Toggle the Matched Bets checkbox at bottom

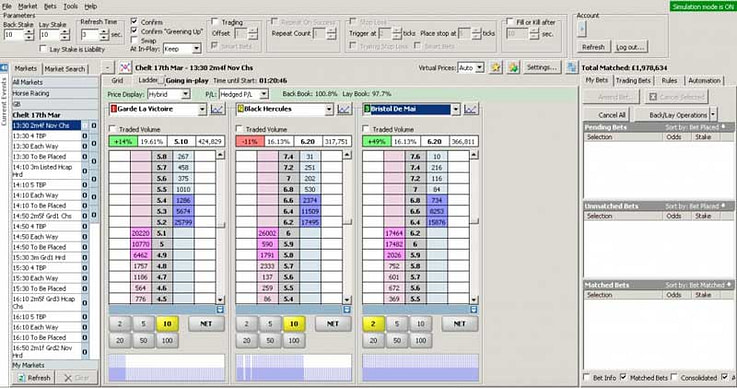pos(623,377)
